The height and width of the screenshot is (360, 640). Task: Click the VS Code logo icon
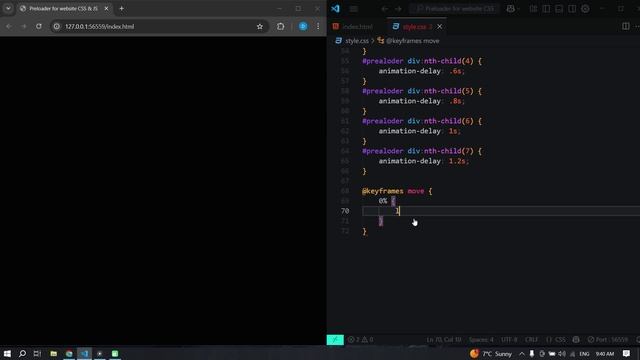(336, 9)
